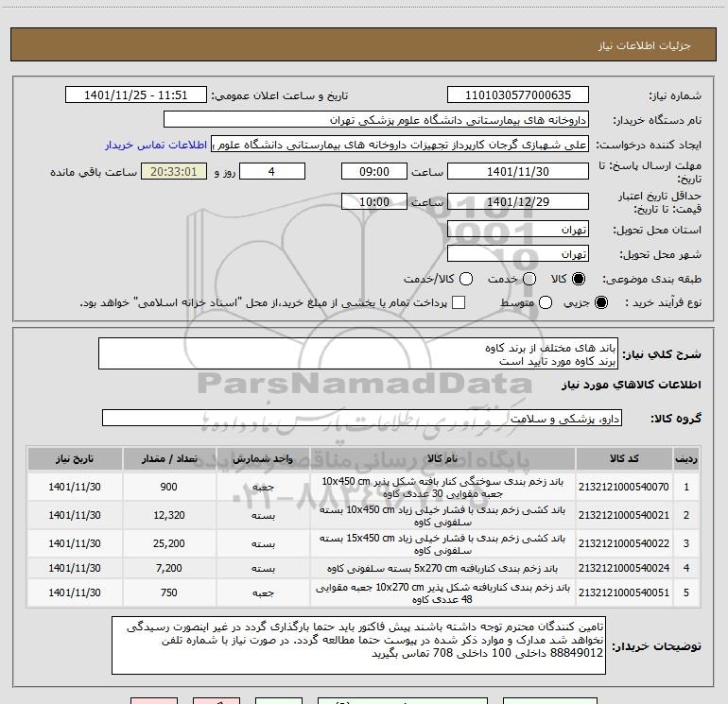Click quantity 25,200 in row 3
Viewport: 728px width, 704px height.
[x=169, y=543]
